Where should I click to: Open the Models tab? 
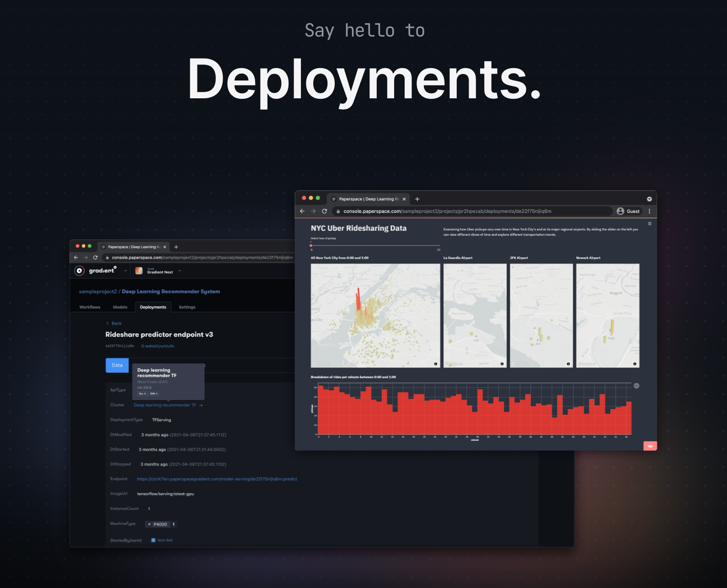coord(120,307)
